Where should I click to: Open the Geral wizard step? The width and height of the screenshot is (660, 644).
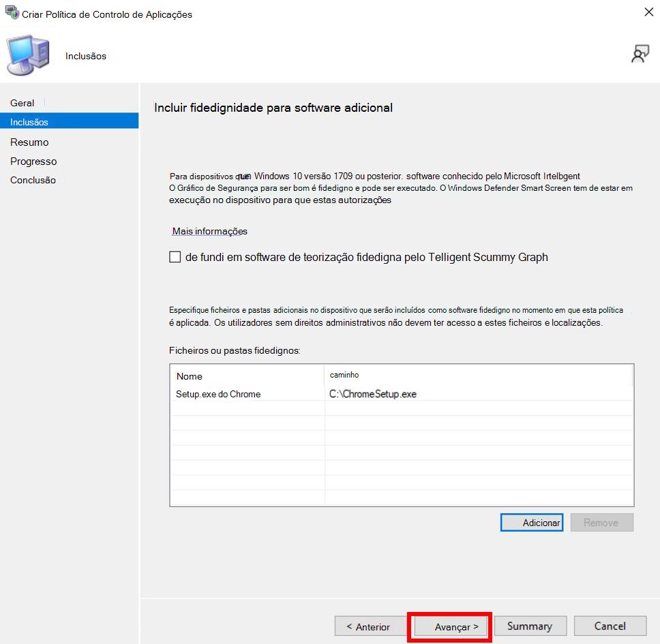pos(22,103)
